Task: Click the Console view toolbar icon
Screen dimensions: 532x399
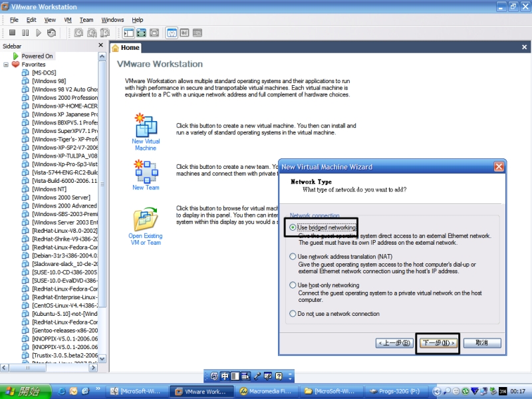Action: click(x=198, y=33)
